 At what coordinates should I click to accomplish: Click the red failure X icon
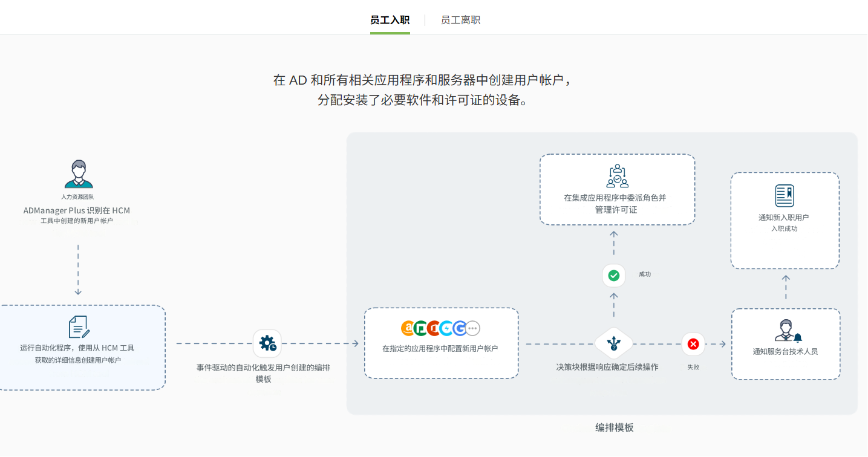693,344
